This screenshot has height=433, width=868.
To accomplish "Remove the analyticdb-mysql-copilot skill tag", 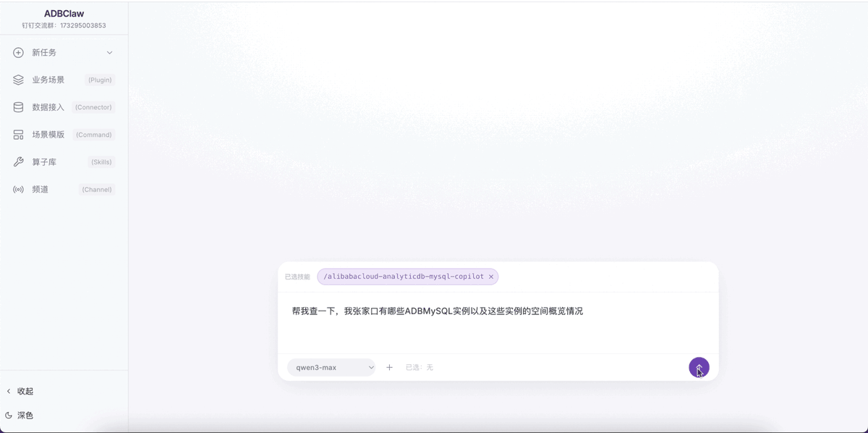I will click(490, 277).
